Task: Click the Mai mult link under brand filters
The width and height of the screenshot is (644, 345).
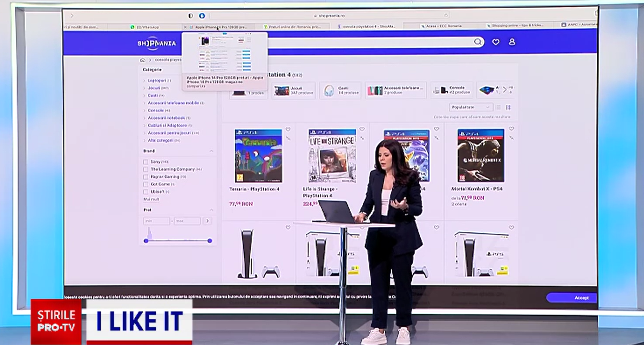Action: tap(151, 199)
